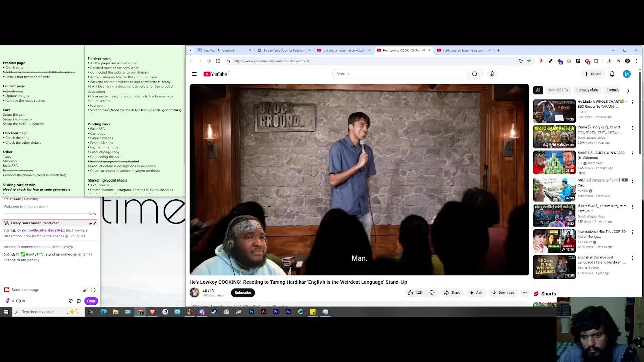The height and width of the screenshot is (362, 644).
Task: Click the YouTube page vertical scrollbar
Action: tap(640, 113)
